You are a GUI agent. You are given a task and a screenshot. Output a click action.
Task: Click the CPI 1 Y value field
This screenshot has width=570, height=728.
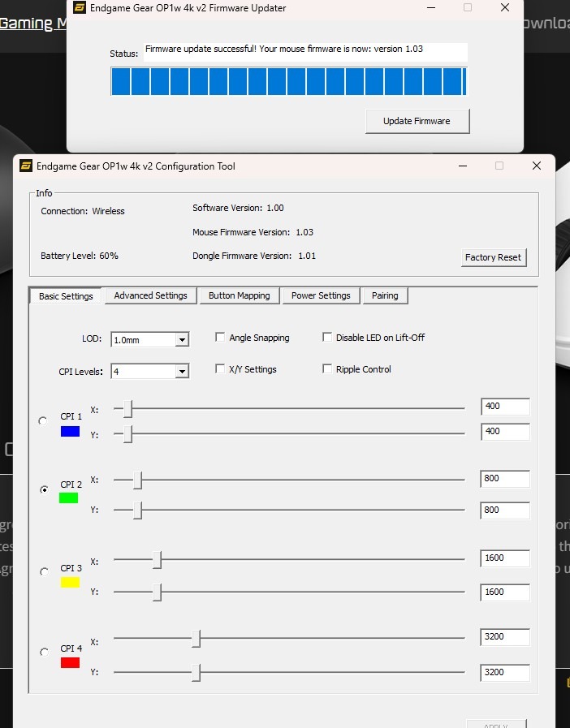505,431
